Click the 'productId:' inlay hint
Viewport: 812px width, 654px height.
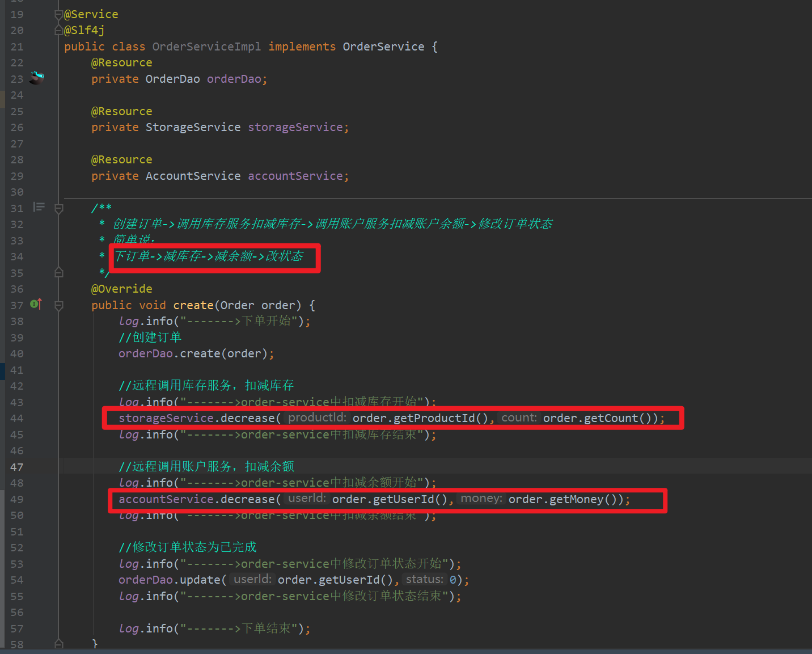click(317, 418)
